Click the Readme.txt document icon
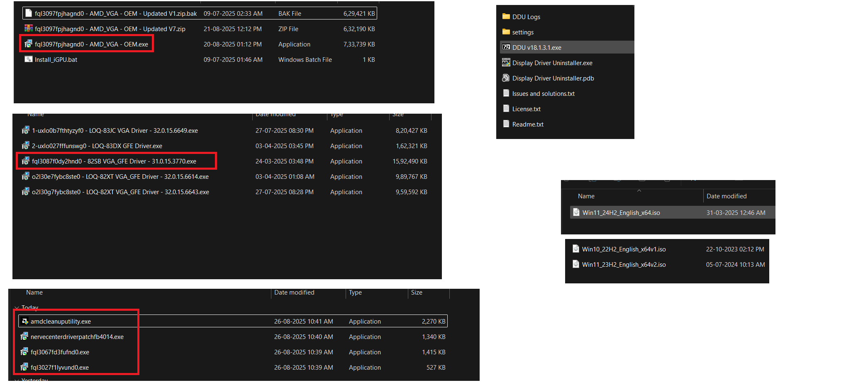Screen dimensions: 868x390 pos(506,124)
